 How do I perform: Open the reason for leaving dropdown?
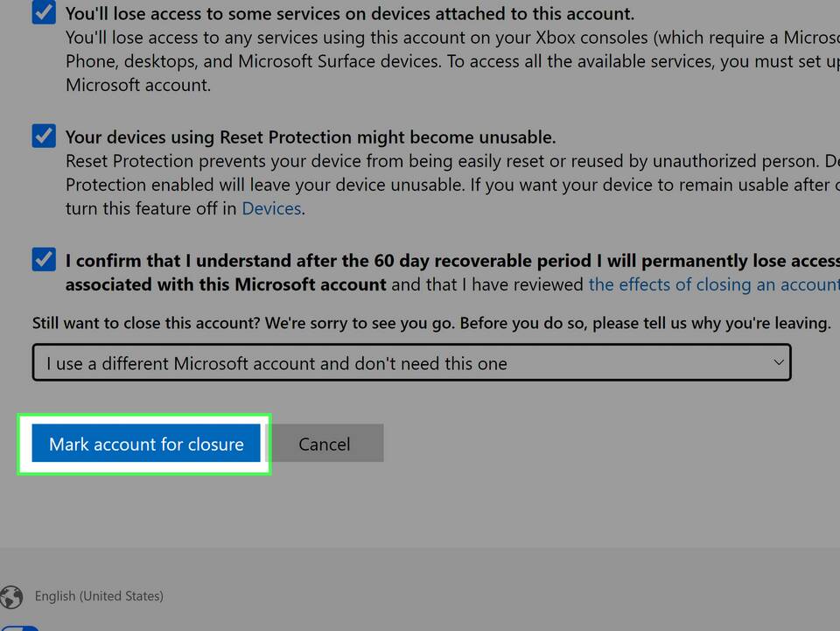point(411,362)
